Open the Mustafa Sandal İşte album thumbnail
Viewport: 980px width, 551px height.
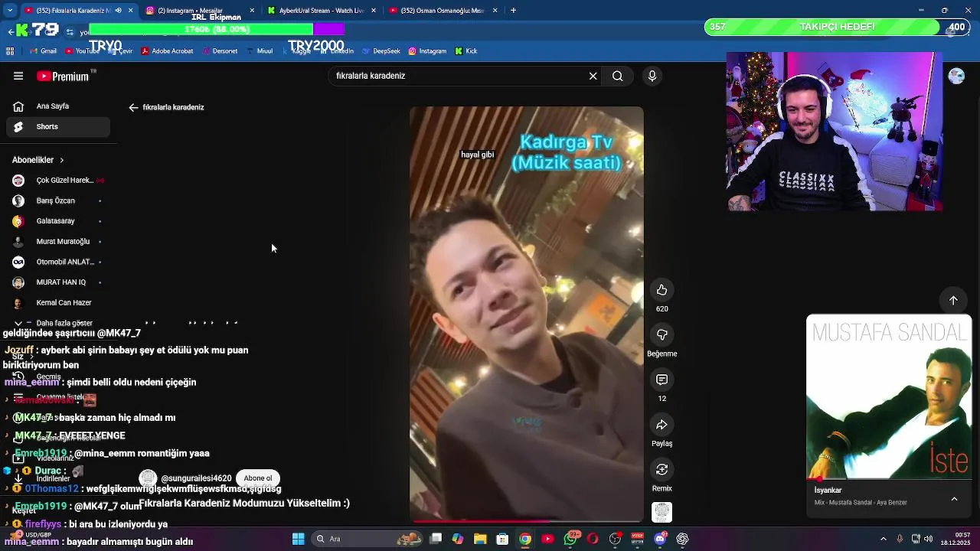pyautogui.click(x=889, y=396)
